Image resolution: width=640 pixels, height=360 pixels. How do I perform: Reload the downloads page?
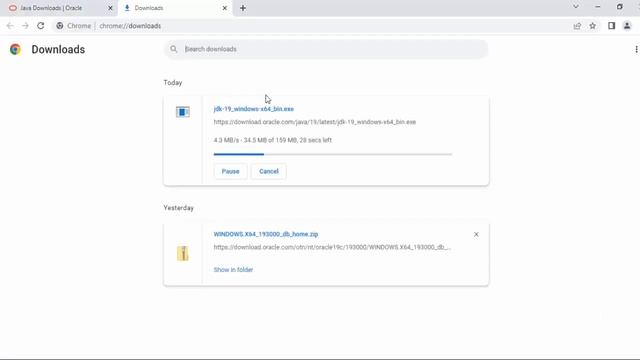point(40,26)
